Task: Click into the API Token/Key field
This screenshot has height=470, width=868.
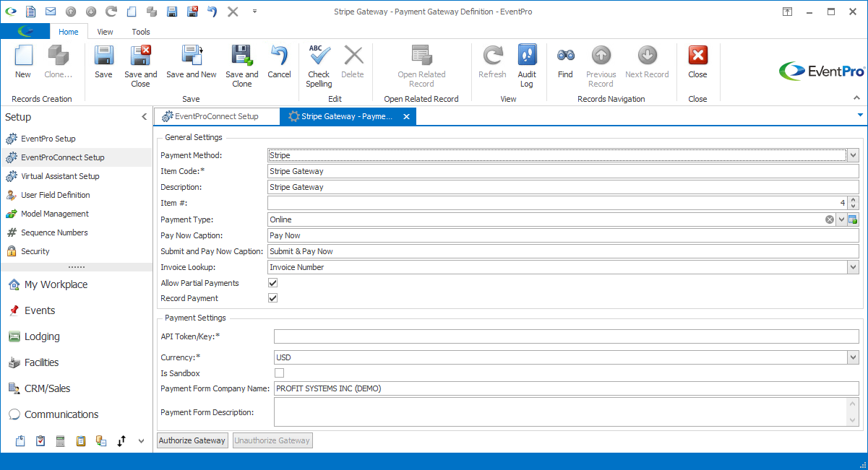Action: tap(566, 336)
